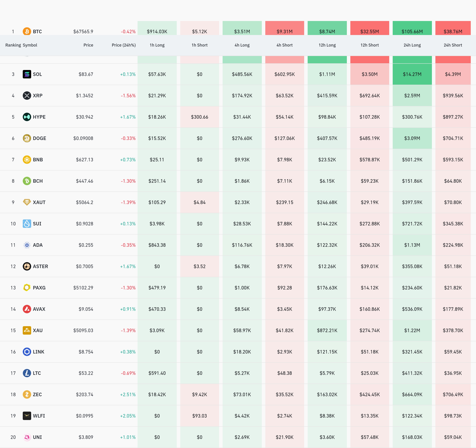The image size is (476, 448).
Task: Click the Avalanche AVAX icon
Action: (x=27, y=309)
